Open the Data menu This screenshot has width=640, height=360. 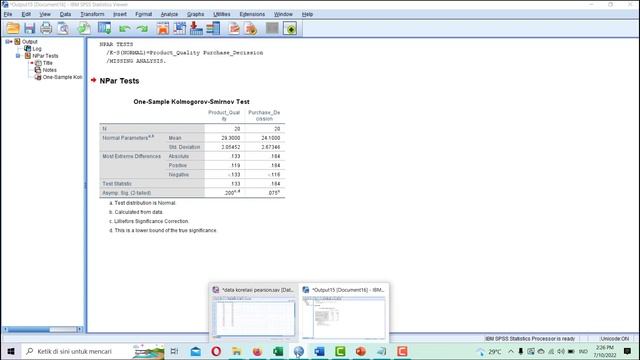(x=65, y=14)
